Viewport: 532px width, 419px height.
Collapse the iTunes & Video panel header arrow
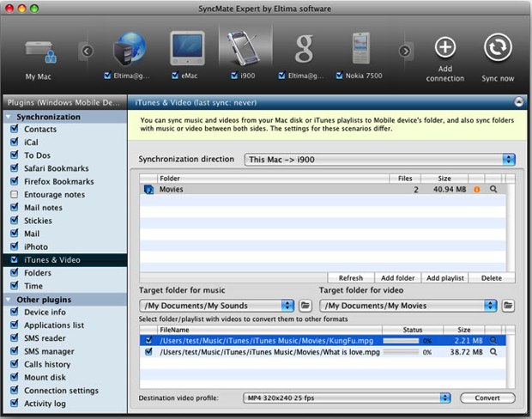point(519,102)
